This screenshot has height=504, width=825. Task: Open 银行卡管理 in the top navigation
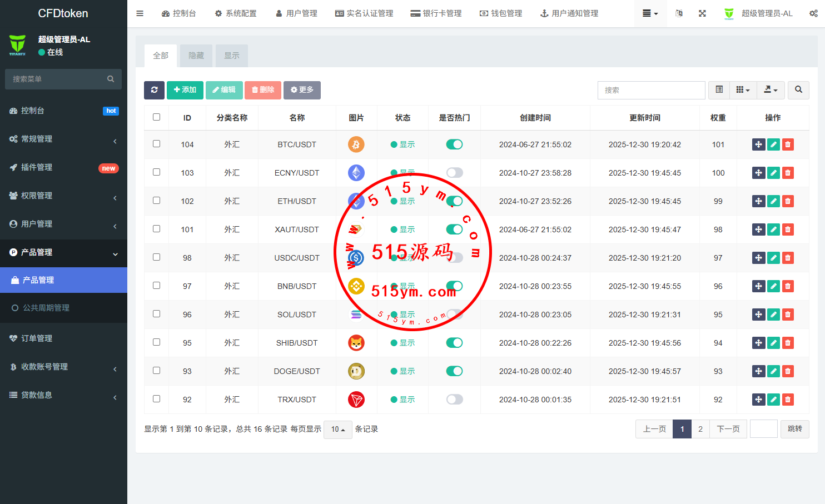436,13
